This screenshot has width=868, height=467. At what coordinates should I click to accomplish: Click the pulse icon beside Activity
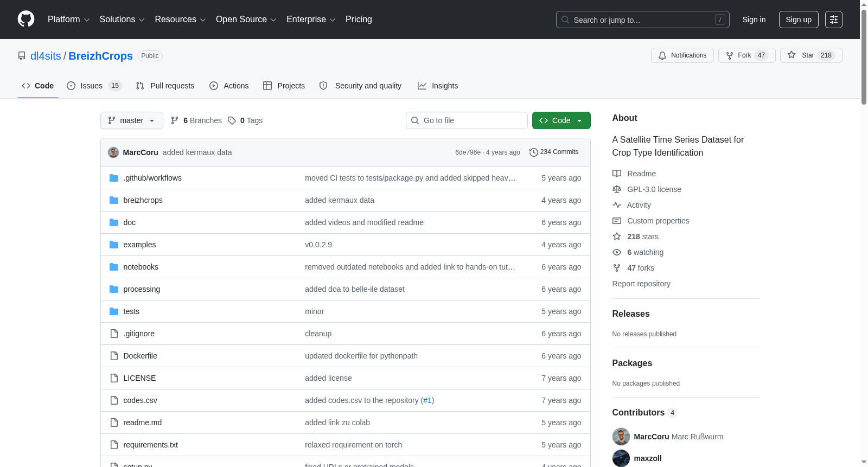[x=617, y=205]
